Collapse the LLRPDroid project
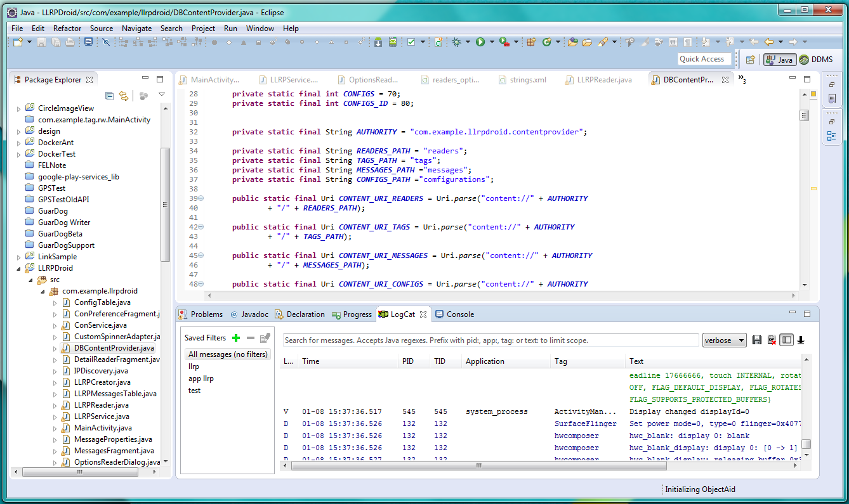This screenshot has height=504, width=849. [x=18, y=268]
